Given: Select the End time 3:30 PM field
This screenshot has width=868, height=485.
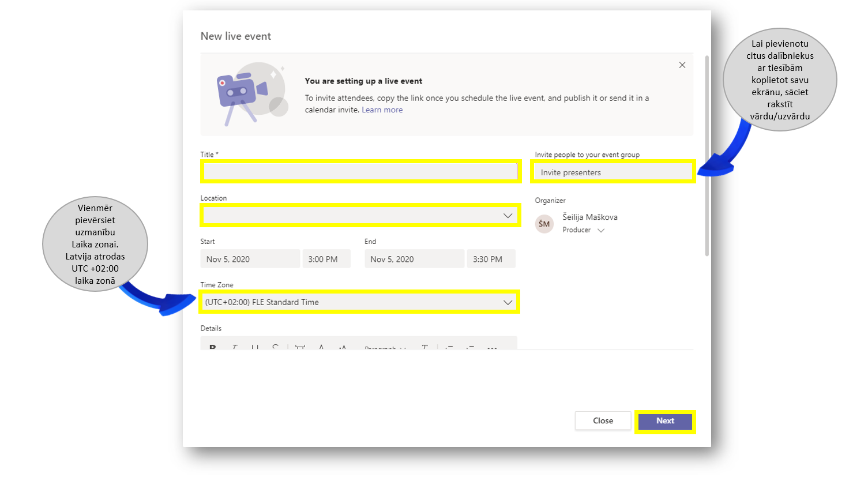Looking at the screenshot, I should point(490,259).
